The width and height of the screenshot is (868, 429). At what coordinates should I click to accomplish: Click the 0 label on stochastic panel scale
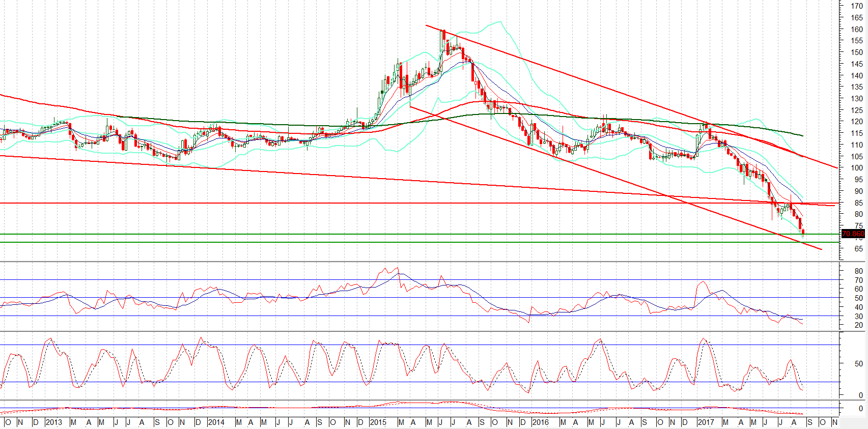(x=861, y=395)
